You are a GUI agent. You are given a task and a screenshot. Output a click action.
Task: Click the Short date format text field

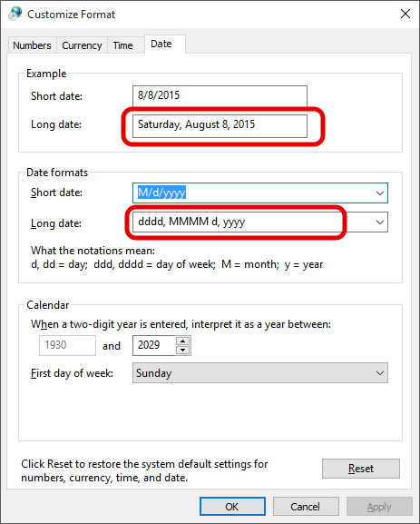(252, 193)
